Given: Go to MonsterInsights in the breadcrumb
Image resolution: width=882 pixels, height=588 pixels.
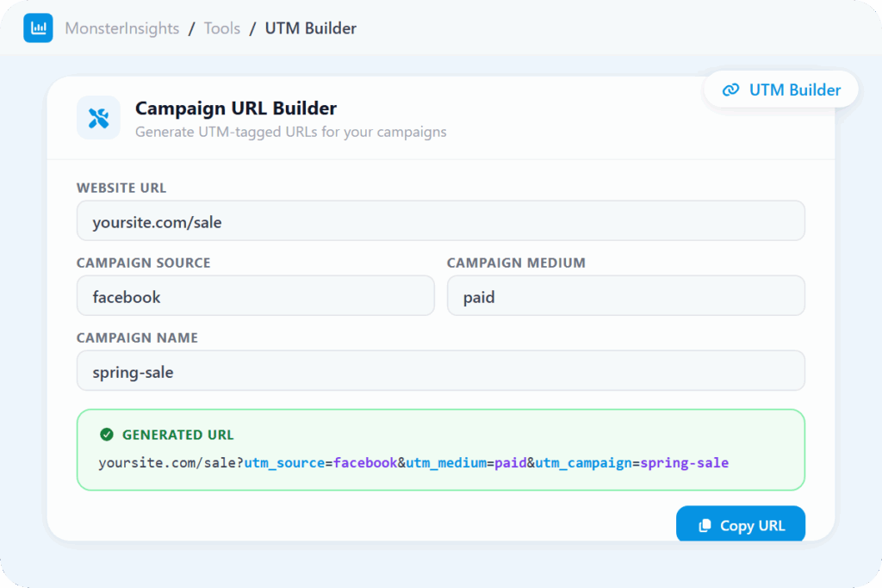Looking at the screenshot, I should (x=122, y=28).
